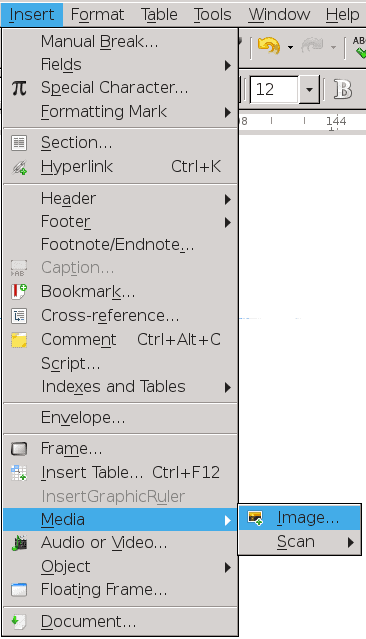Click the yellow Comment note icon
The height and width of the screenshot is (639, 366).
[19, 340]
